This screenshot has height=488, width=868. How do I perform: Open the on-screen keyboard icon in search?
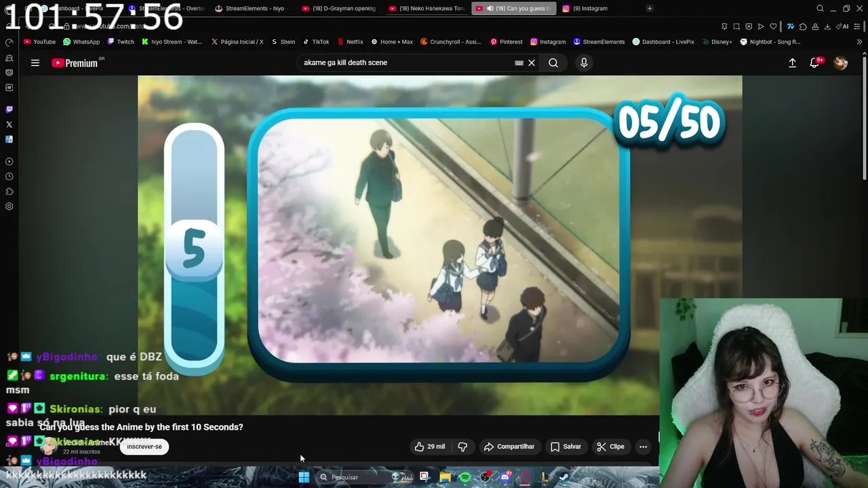519,63
